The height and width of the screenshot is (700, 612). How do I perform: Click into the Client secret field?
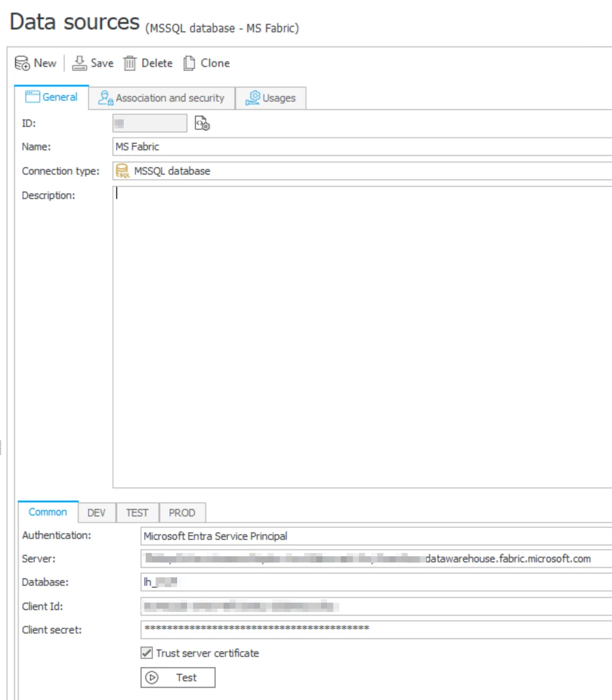pyautogui.click(x=376, y=630)
